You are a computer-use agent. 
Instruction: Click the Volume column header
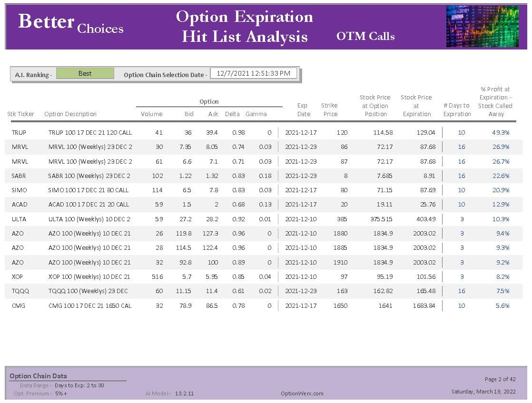coord(151,114)
